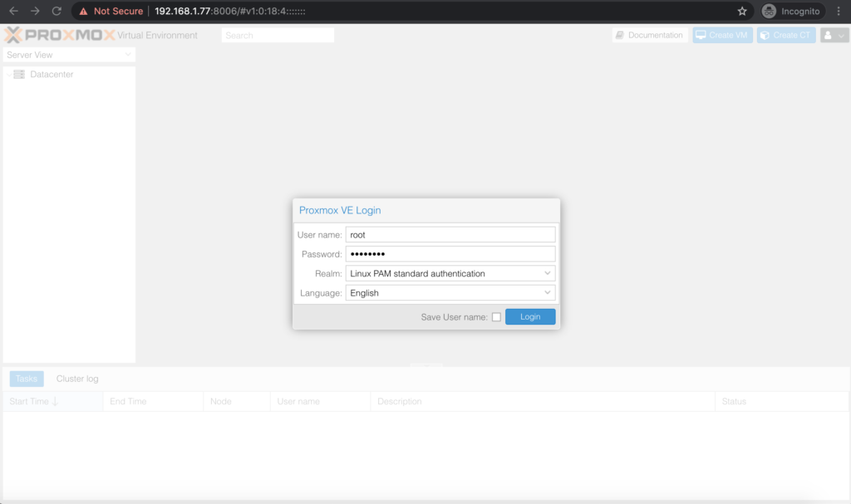Click the Status column header
Viewport: 851px width, 504px height.
click(781, 402)
